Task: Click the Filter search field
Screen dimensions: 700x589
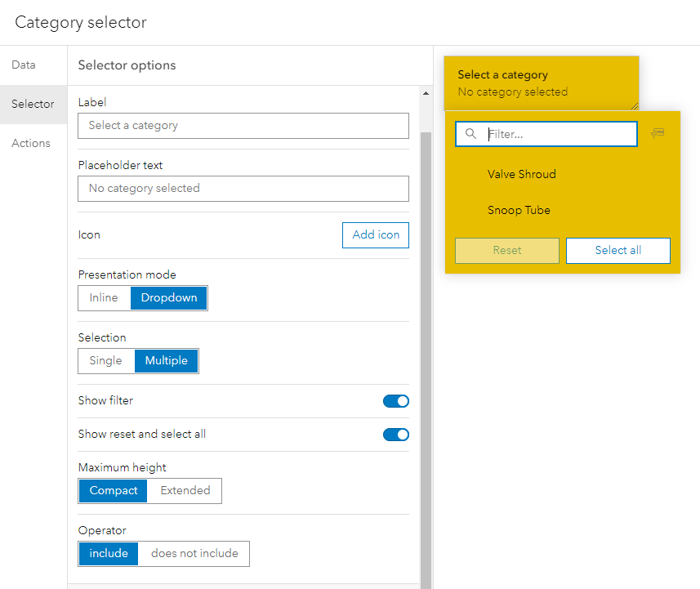Action: coord(546,134)
